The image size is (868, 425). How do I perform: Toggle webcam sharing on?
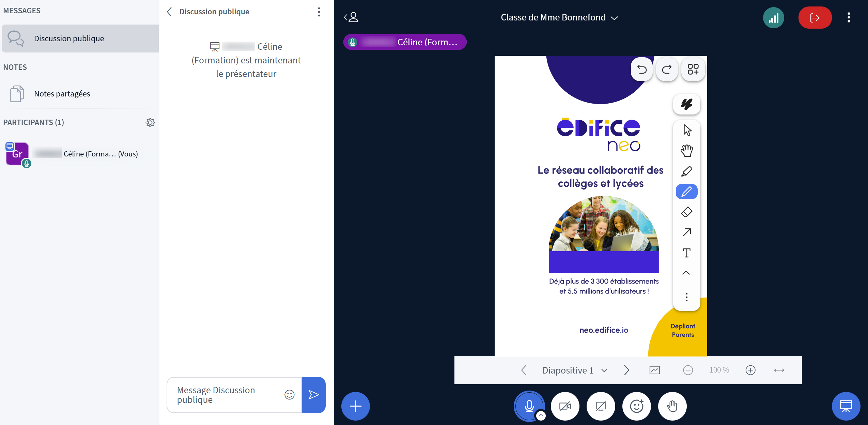click(565, 406)
